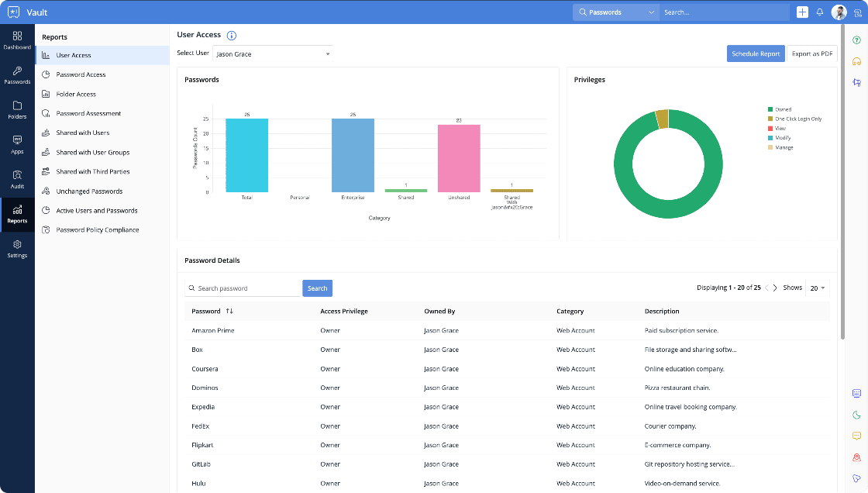This screenshot has width=868, height=493.
Task: Open Settings from the left sidebar
Action: (x=17, y=249)
